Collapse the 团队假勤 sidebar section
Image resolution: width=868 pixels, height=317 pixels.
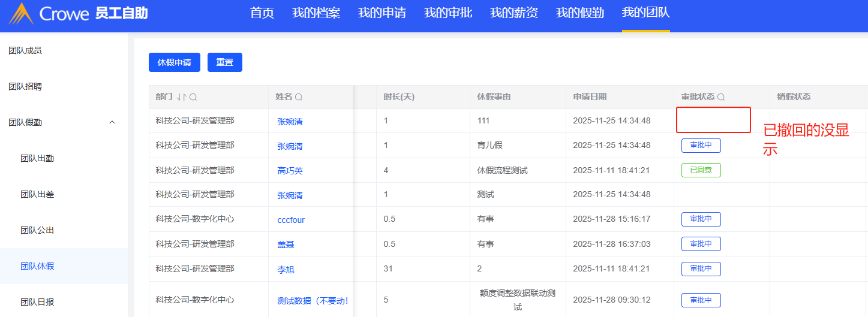tap(112, 122)
